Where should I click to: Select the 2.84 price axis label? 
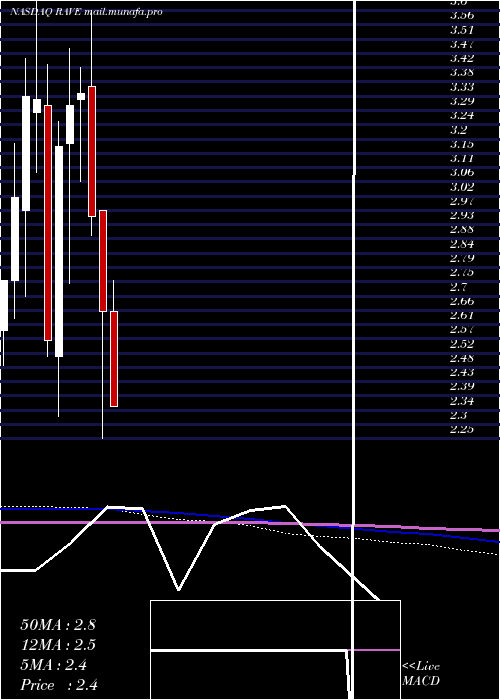point(462,244)
